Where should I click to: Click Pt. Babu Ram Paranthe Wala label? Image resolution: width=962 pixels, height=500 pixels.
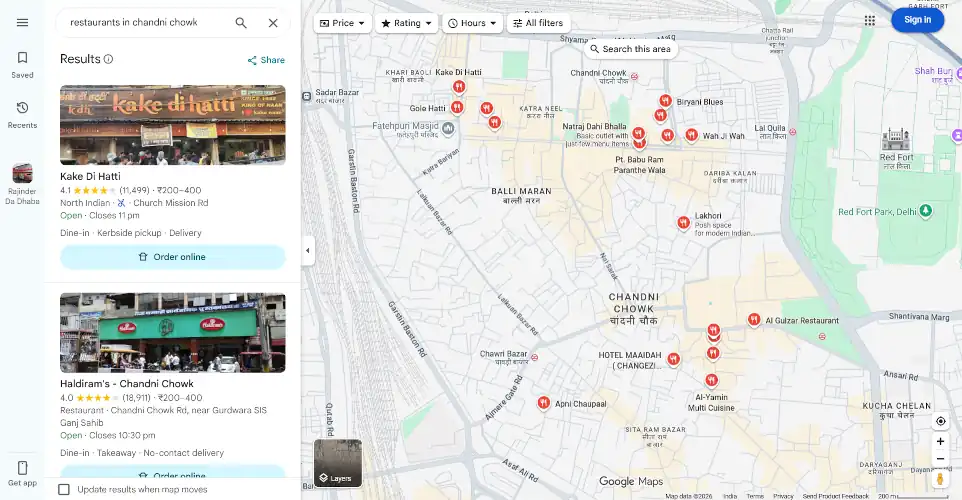(x=639, y=164)
